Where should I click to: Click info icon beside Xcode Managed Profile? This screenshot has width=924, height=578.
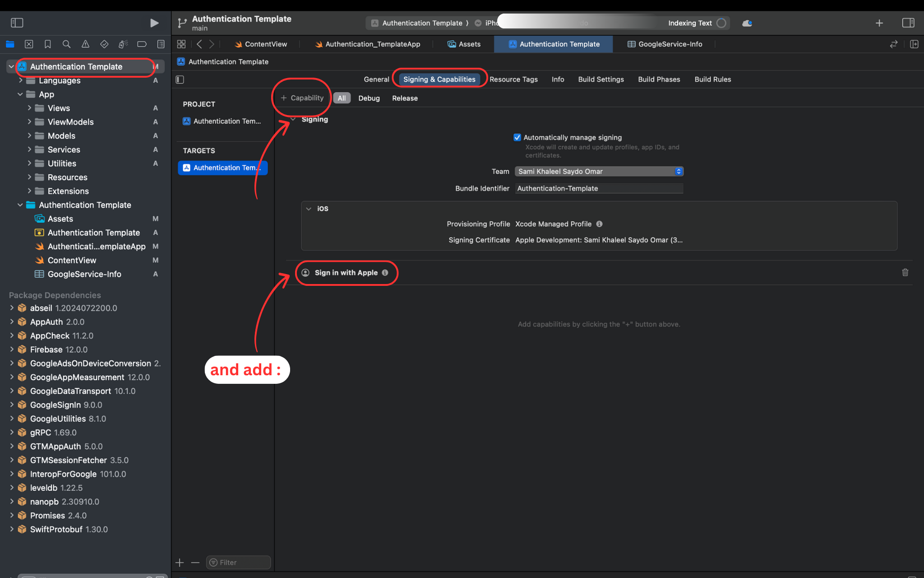pos(599,224)
